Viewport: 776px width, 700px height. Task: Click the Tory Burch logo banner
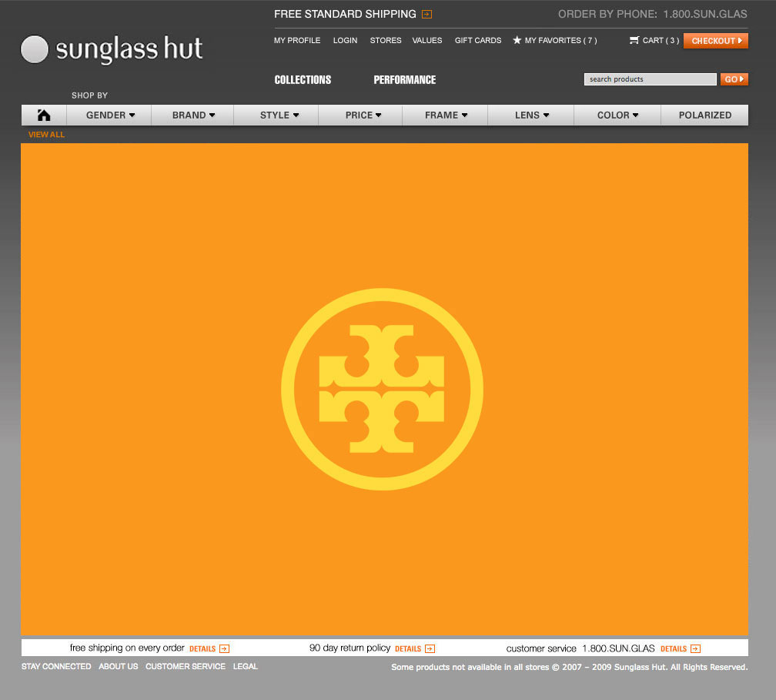click(x=383, y=389)
